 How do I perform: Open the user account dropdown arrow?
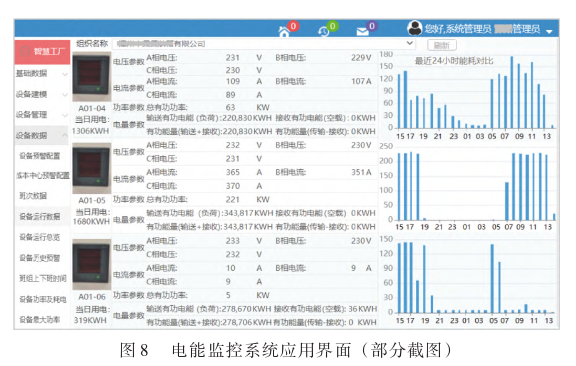[549, 32]
